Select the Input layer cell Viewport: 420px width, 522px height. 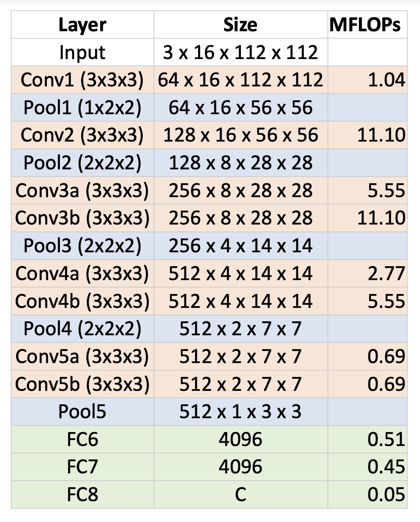(x=82, y=53)
